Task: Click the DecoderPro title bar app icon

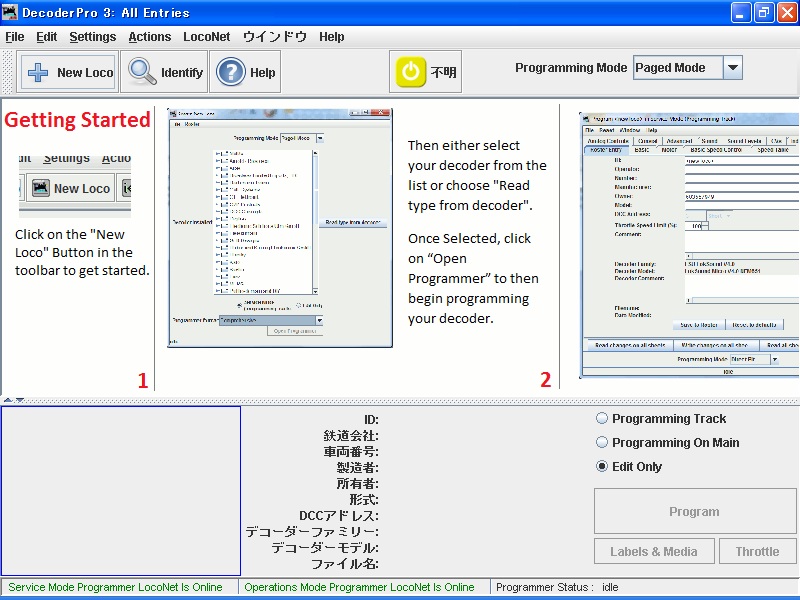Action: (x=10, y=12)
